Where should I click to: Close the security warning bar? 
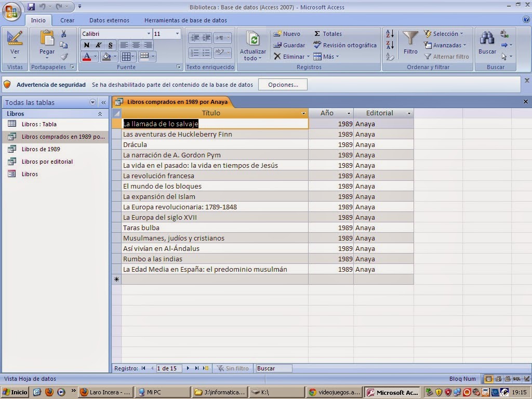(527, 81)
